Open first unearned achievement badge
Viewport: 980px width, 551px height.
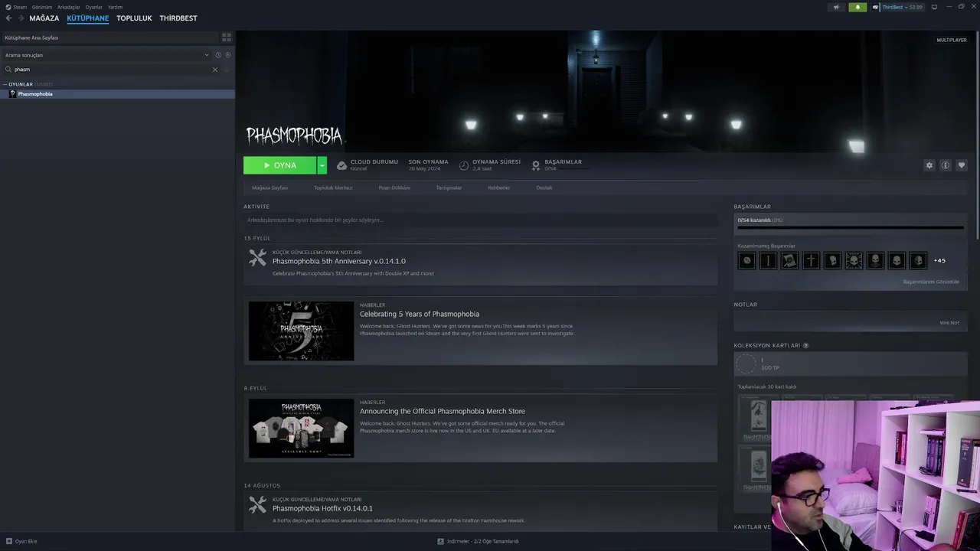click(x=746, y=261)
